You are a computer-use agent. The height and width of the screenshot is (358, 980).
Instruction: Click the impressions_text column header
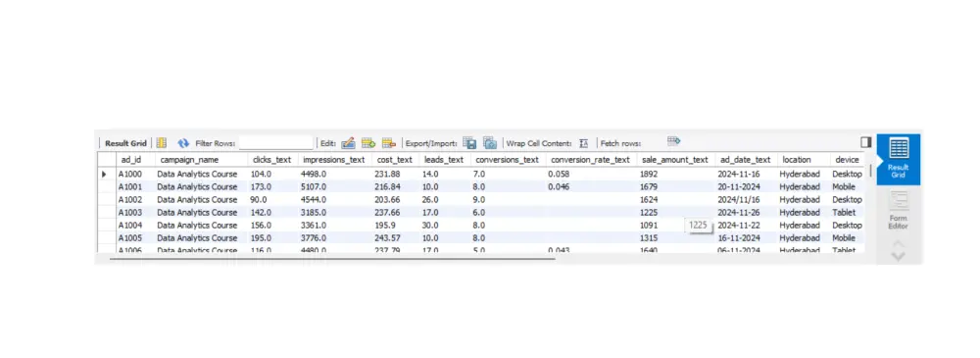(x=333, y=160)
